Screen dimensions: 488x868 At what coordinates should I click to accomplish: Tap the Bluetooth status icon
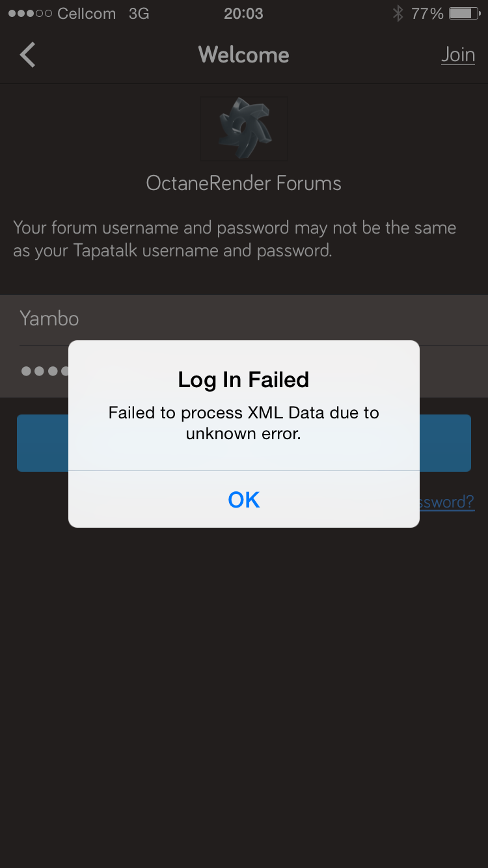(x=398, y=14)
